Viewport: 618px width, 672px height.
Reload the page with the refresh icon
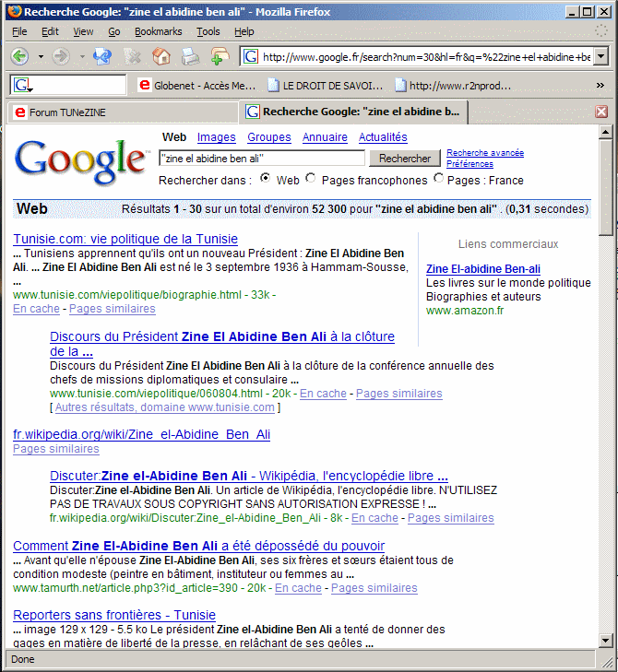(x=102, y=56)
